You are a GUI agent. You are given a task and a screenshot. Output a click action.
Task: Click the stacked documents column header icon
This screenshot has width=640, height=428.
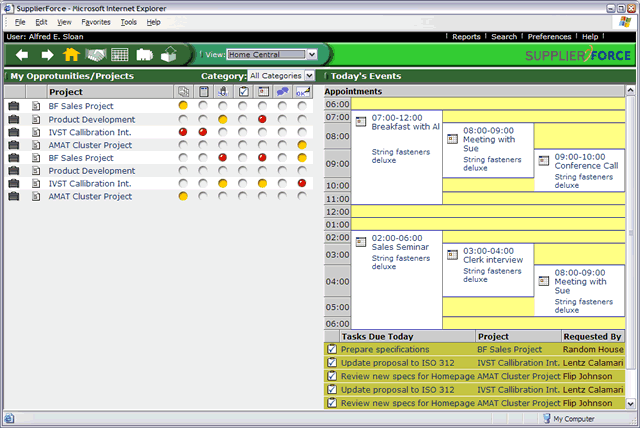point(183,92)
